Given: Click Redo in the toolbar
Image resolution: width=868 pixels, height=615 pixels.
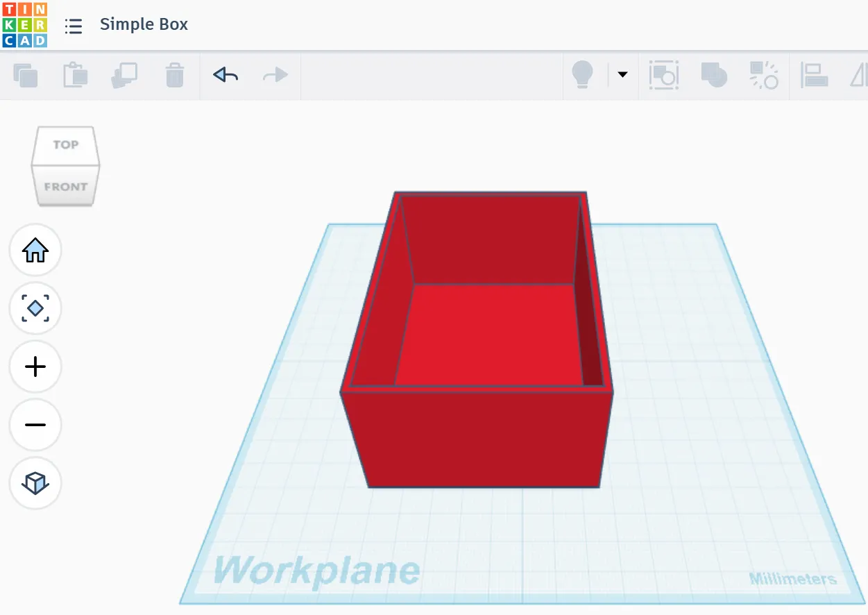Looking at the screenshot, I should (x=274, y=75).
